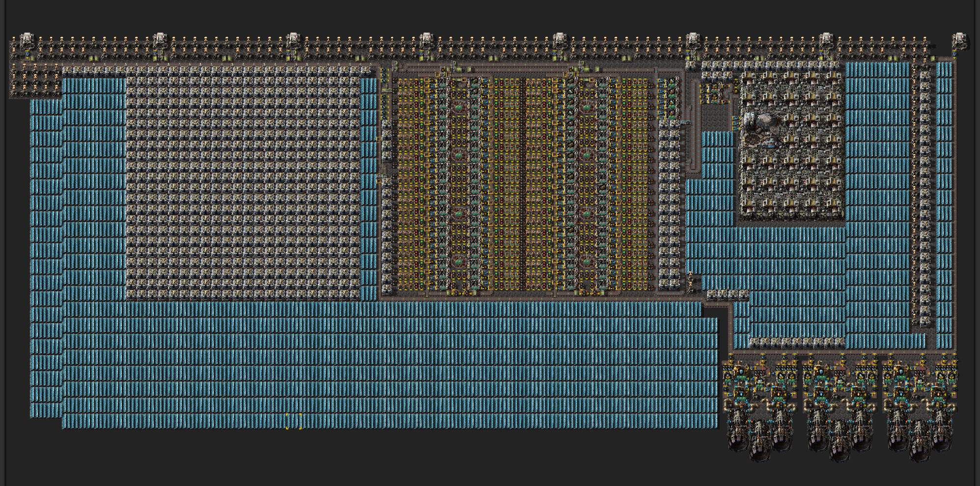Click the leftmost asteroid collector on top row

27,41
